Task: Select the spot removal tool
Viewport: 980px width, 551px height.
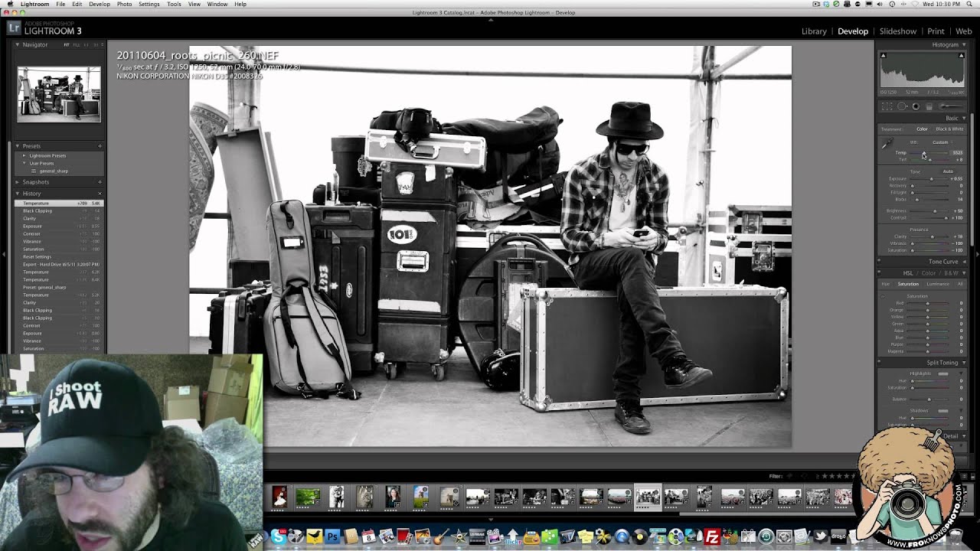Action: point(902,106)
